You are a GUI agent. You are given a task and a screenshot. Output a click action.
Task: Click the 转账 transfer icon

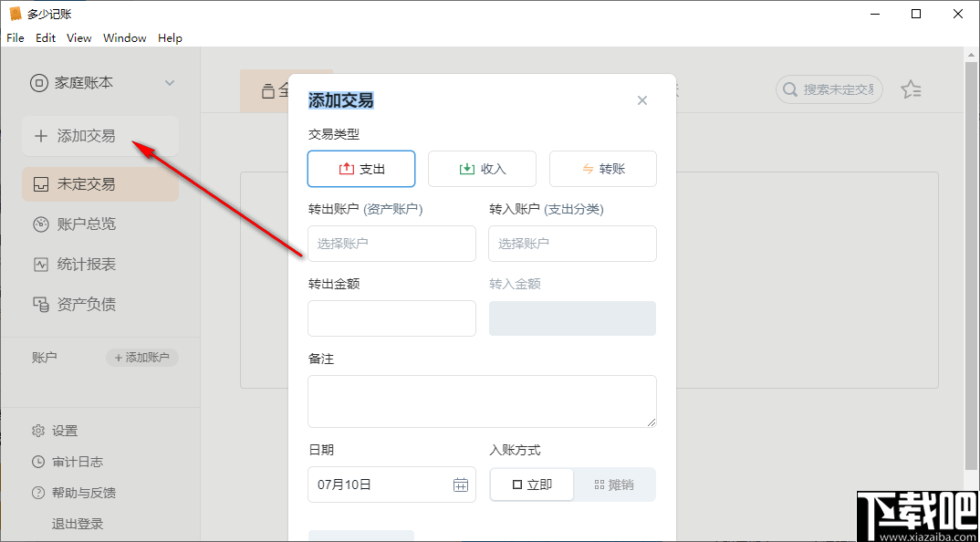[589, 168]
